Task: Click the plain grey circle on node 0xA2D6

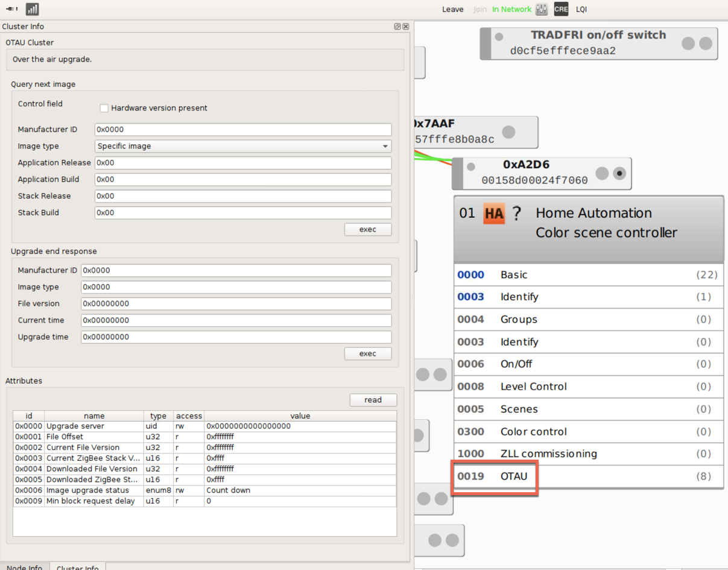Action: [x=601, y=174]
